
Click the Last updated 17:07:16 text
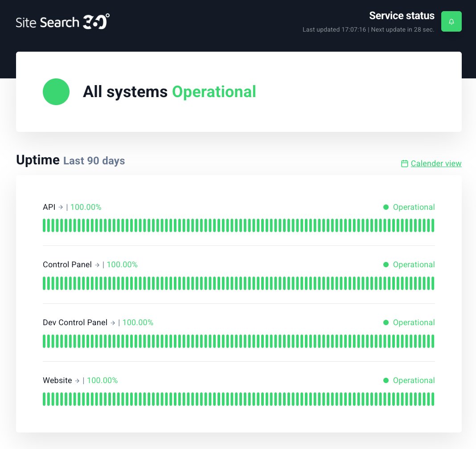334,29
